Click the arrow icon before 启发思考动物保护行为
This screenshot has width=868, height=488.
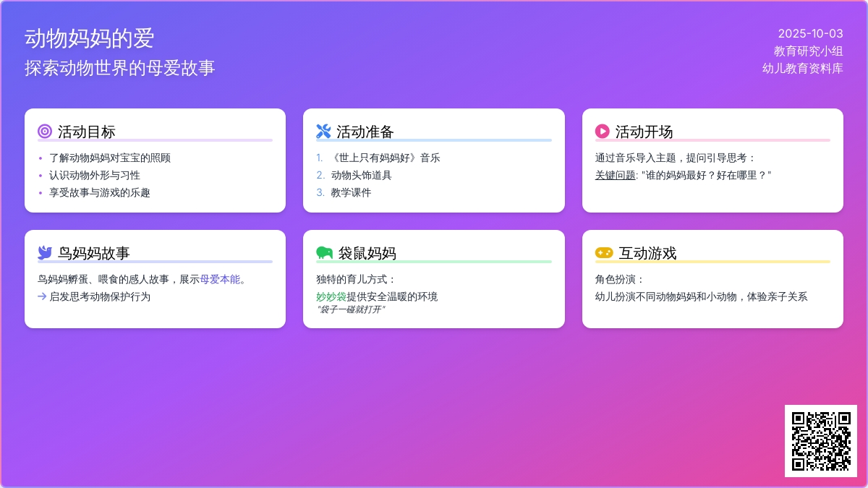pos(42,296)
